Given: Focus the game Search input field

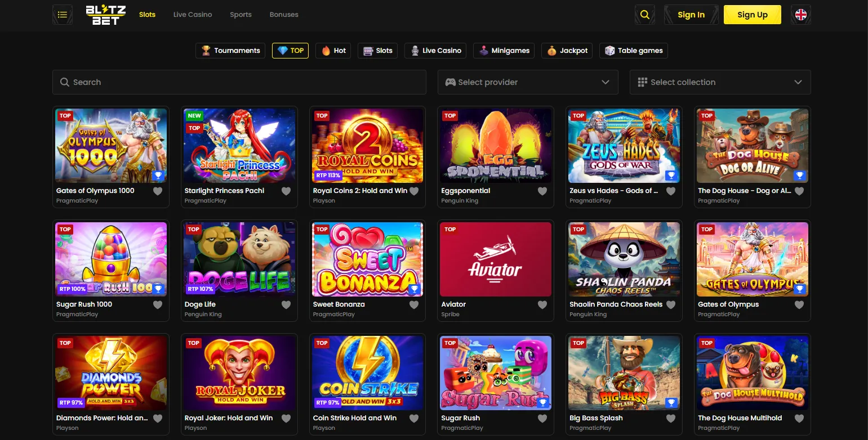Looking at the screenshot, I should (x=239, y=82).
